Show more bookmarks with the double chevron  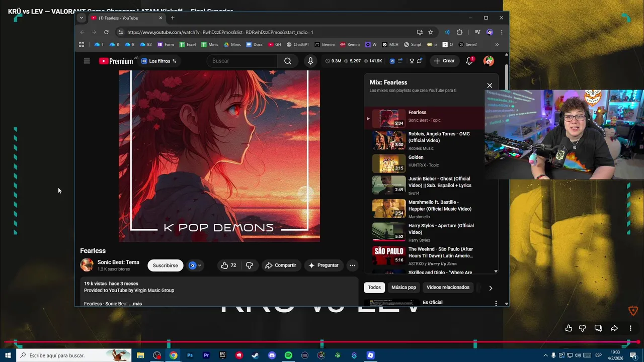(x=497, y=44)
